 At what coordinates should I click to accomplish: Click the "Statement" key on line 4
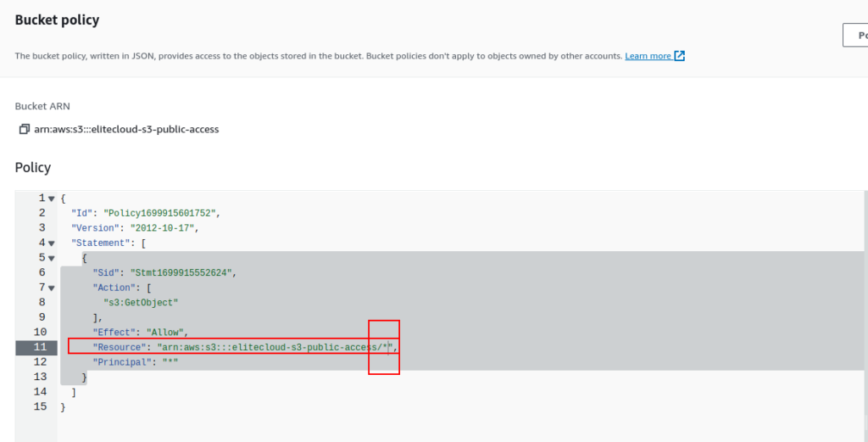pos(102,243)
